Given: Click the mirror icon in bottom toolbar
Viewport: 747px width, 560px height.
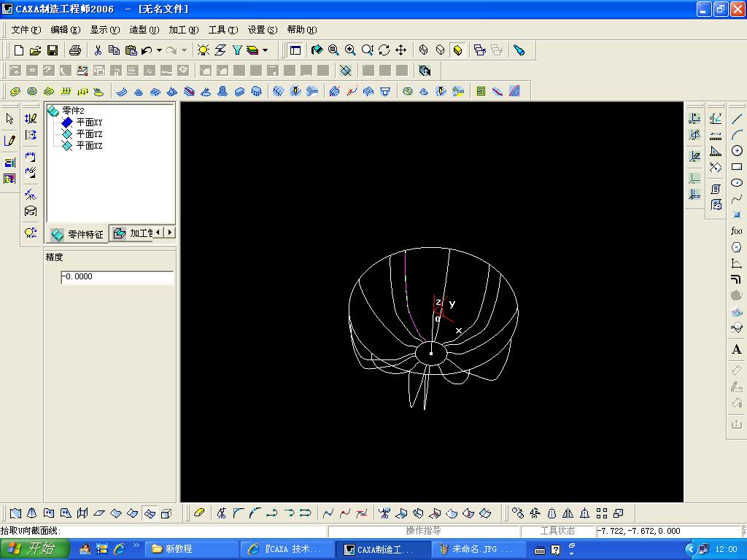Looking at the screenshot, I should click(568, 513).
